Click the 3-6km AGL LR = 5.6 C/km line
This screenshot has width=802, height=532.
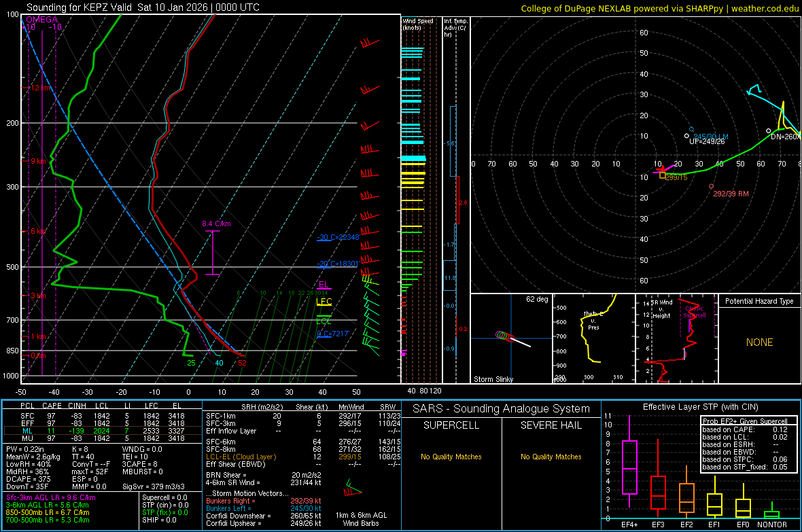click(48, 505)
